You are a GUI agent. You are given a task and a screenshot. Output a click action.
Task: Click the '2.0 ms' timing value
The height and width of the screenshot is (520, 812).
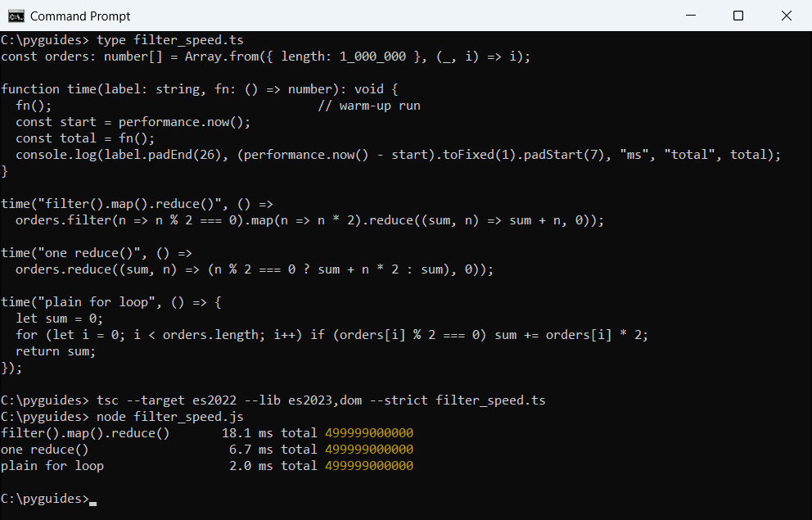tap(250, 466)
